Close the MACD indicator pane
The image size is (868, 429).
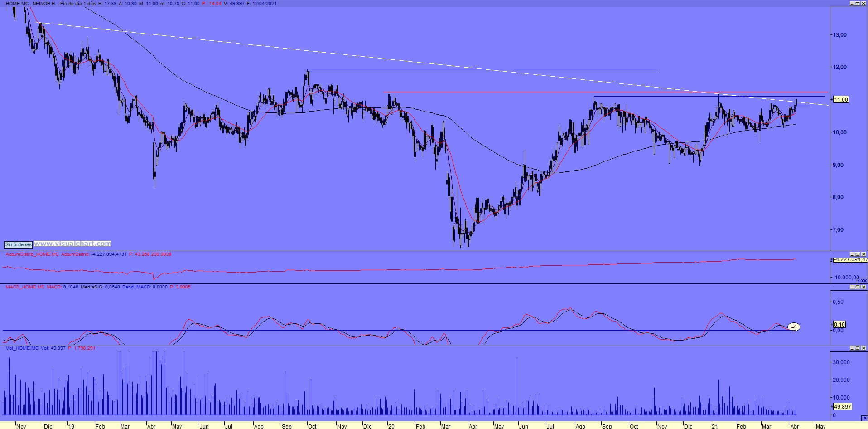[x=863, y=287]
